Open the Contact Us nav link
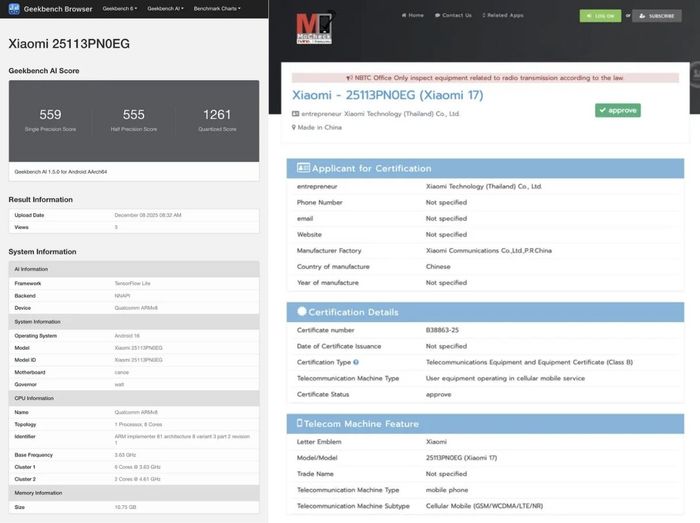This screenshot has height=523, width=700. pyautogui.click(x=453, y=15)
